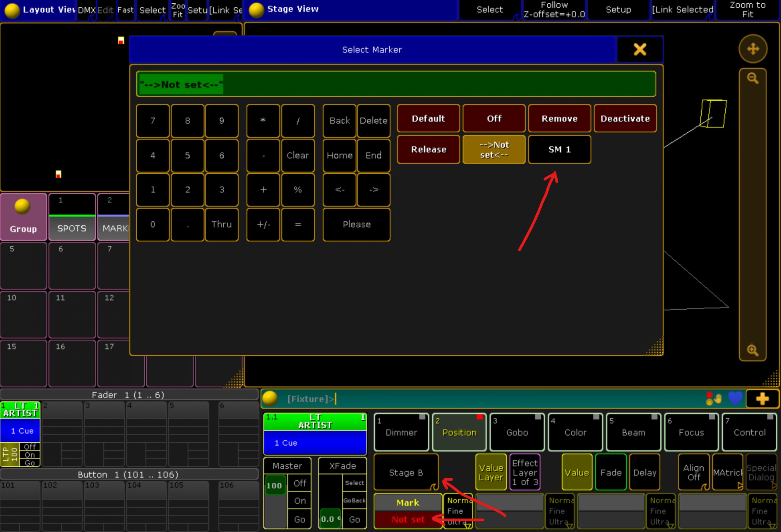781x532 pixels.
Task: Toggle the Fade layer button
Action: coord(611,472)
